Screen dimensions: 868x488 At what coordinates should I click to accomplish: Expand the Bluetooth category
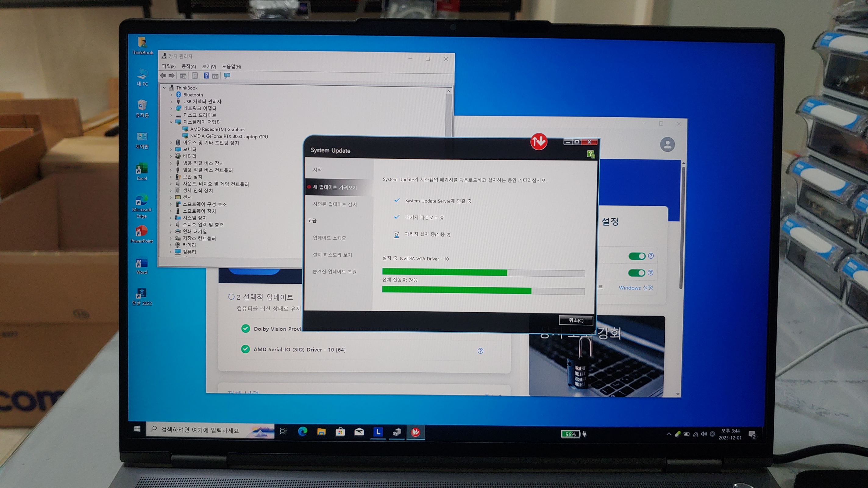click(171, 95)
